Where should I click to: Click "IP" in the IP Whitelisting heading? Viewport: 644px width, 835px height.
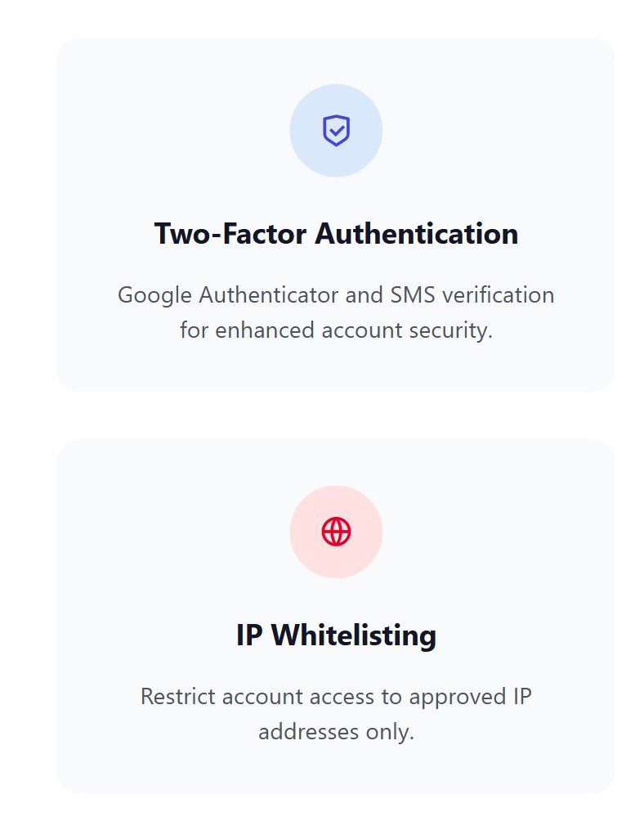click(x=248, y=635)
